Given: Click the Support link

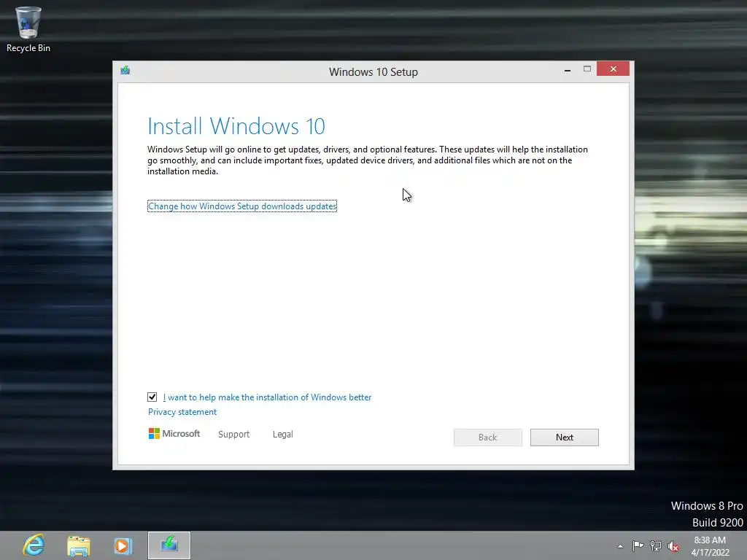Looking at the screenshot, I should (x=233, y=435).
